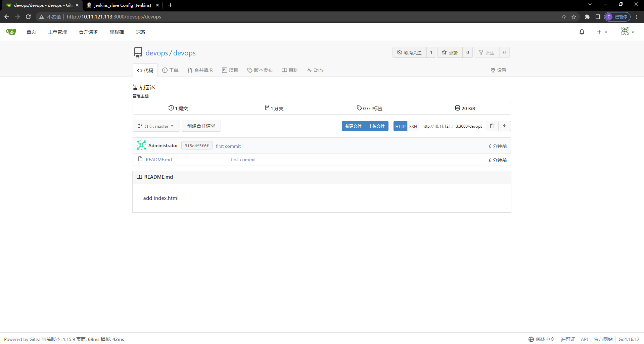Viewport: 644px width, 344px height.
Task: Click the README.md file icon
Action: click(140, 159)
